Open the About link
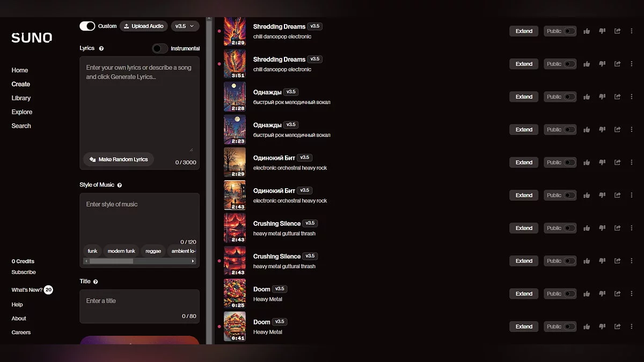 (x=19, y=319)
